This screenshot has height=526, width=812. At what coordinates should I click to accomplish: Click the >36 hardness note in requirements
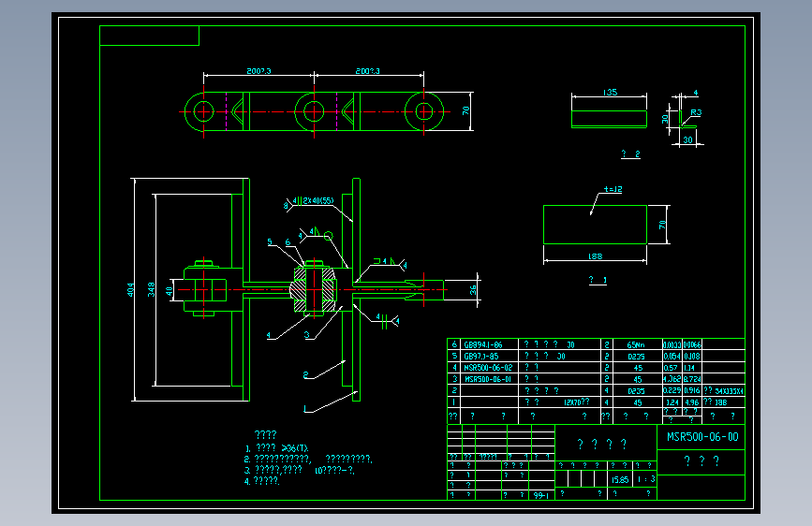tap(294, 448)
